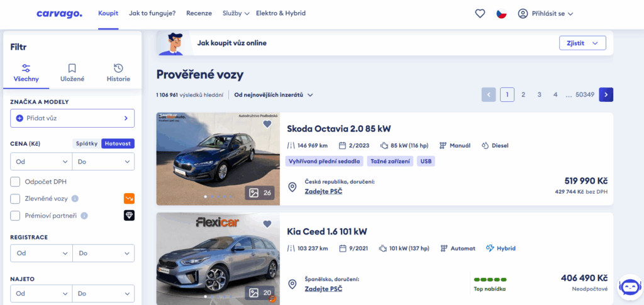Favorite the Skoda Octavia with heart icon

267,124
